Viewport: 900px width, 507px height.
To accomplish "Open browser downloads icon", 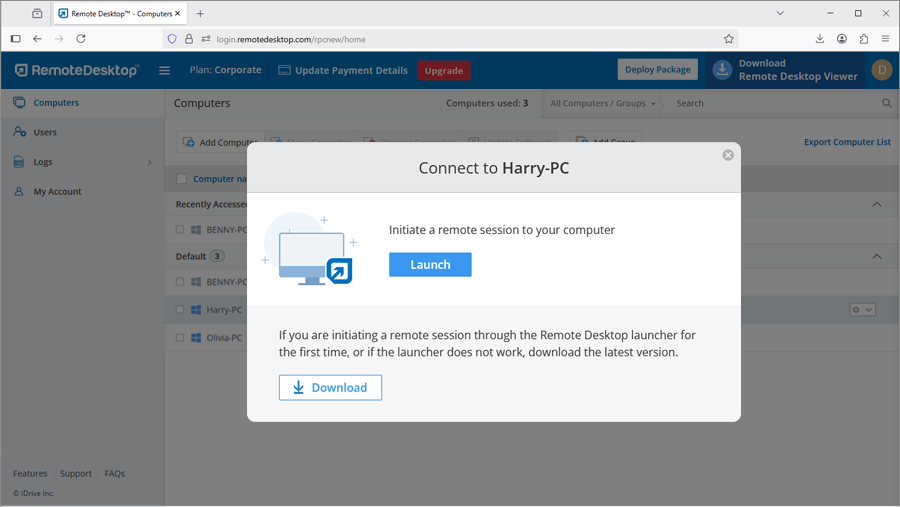I will tap(820, 39).
